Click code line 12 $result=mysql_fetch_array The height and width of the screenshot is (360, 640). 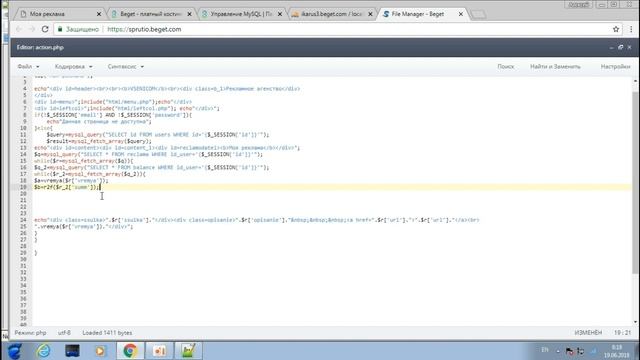pyautogui.click(x=99, y=141)
